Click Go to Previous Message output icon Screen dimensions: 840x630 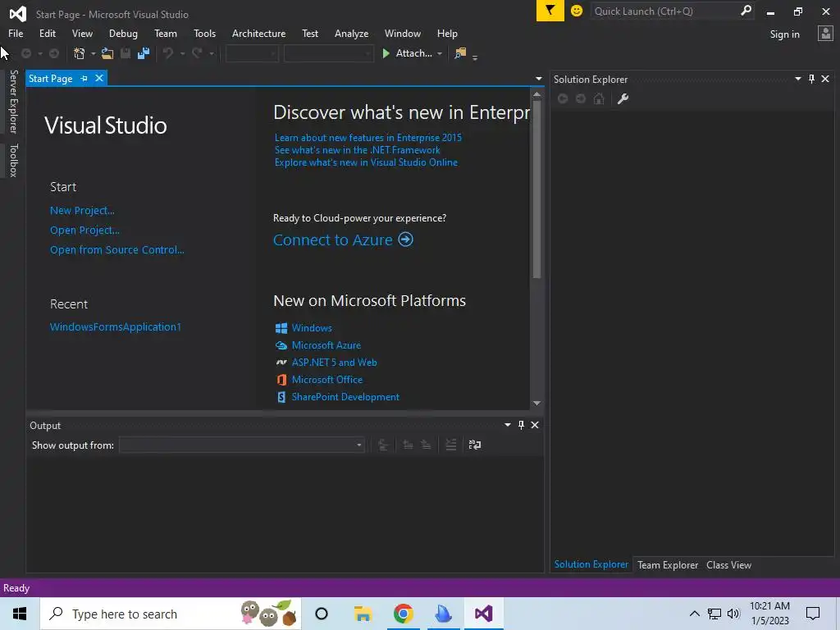(408, 445)
